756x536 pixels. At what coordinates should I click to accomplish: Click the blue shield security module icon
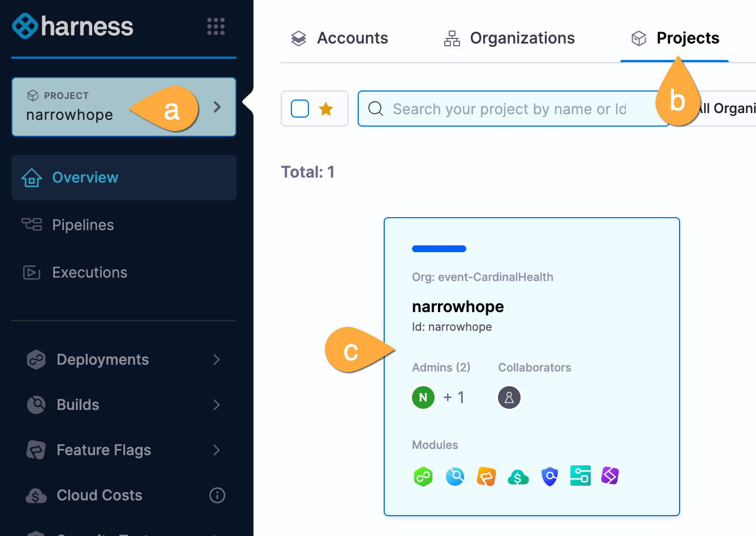click(x=549, y=477)
